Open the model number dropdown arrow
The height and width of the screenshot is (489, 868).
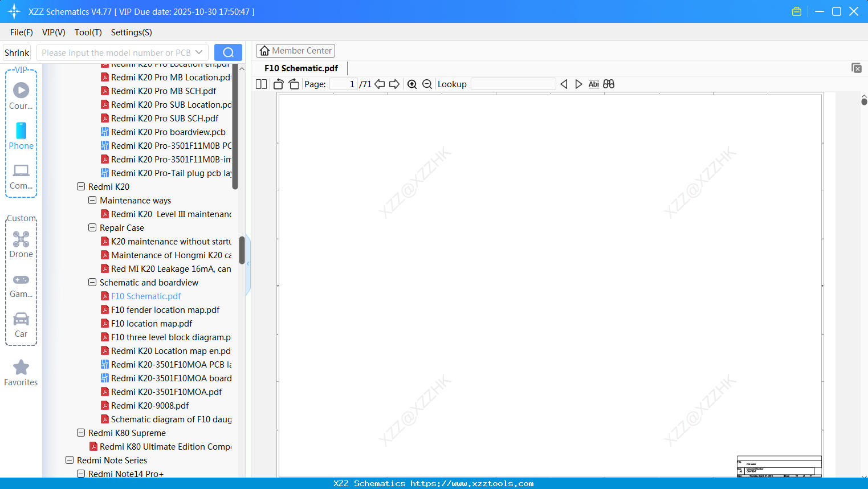click(199, 52)
